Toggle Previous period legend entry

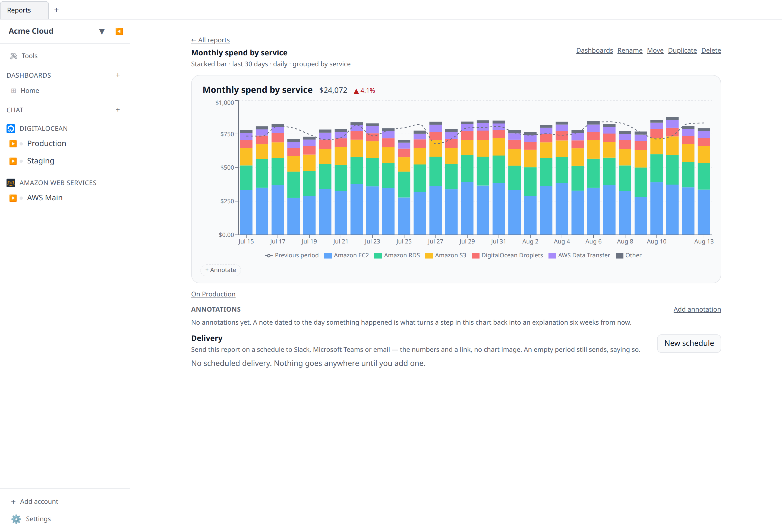pyautogui.click(x=291, y=255)
